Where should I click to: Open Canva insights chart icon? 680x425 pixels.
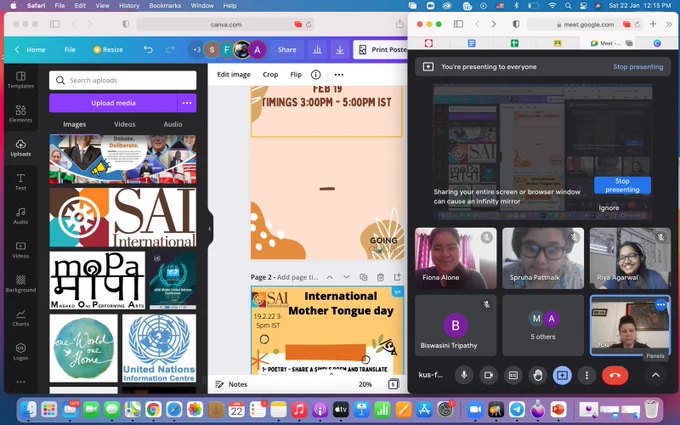pyautogui.click(x=317, y=50)
